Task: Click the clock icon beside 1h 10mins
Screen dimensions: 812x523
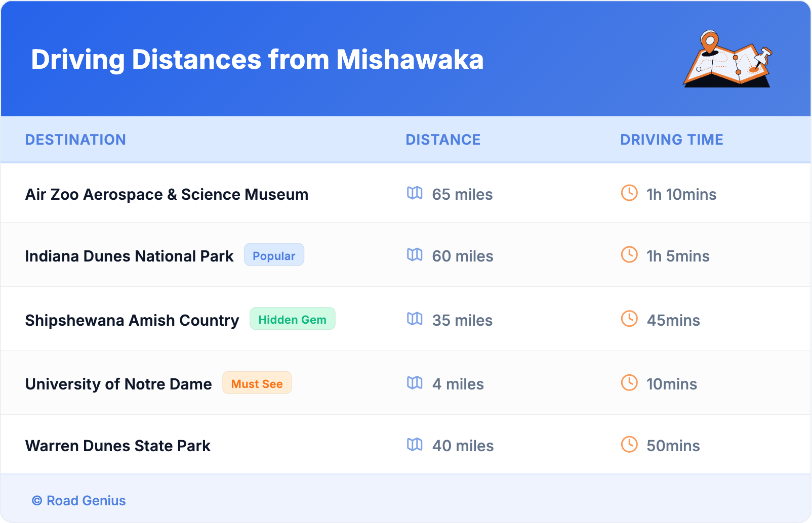Action: coord(629,193)
